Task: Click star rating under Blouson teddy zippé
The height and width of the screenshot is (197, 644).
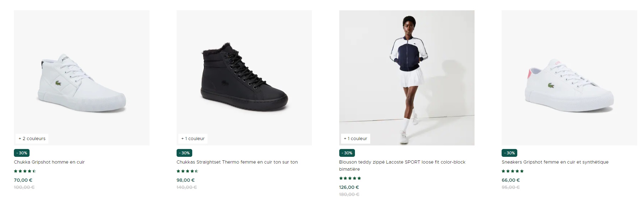Action: (350, 178)
